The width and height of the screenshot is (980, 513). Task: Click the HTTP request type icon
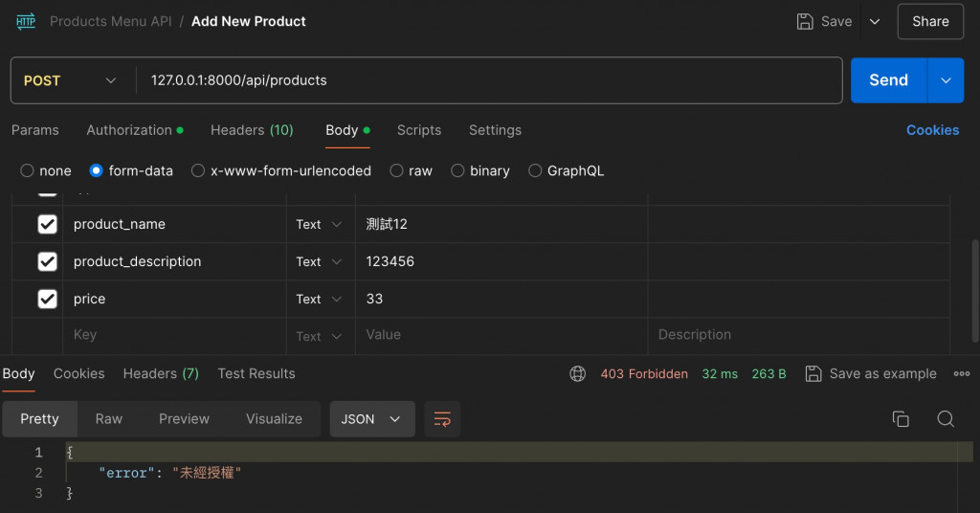pos(26,21)
